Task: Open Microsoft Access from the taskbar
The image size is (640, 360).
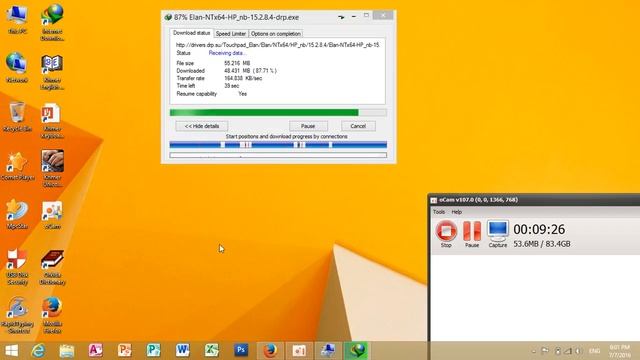Action: click(96, 351)
